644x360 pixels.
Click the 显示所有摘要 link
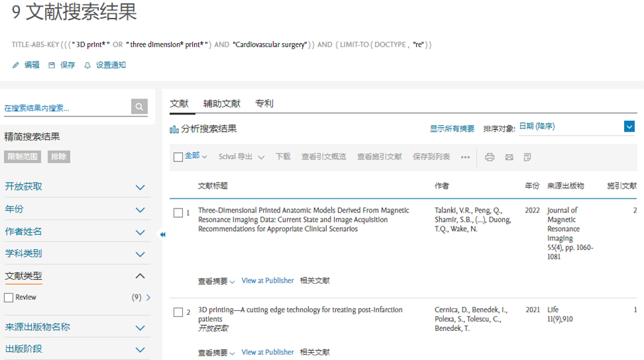point(452,129)
